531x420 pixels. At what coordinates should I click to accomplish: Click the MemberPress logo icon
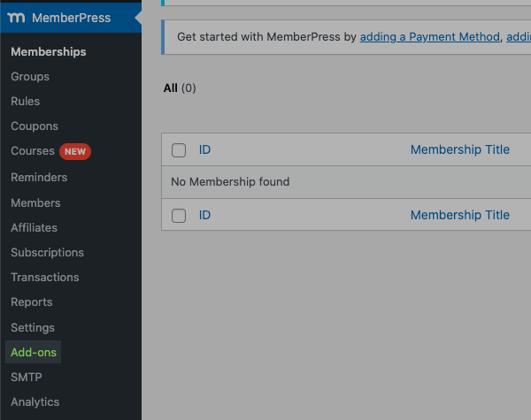[16, 18]
